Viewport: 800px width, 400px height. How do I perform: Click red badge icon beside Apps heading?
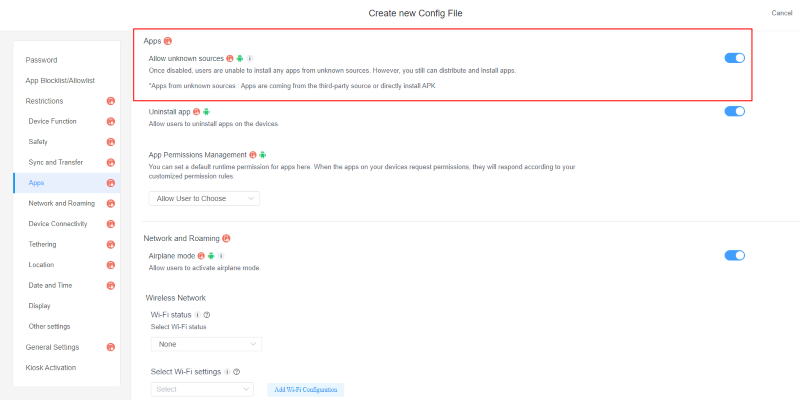[x=168, y=41]
